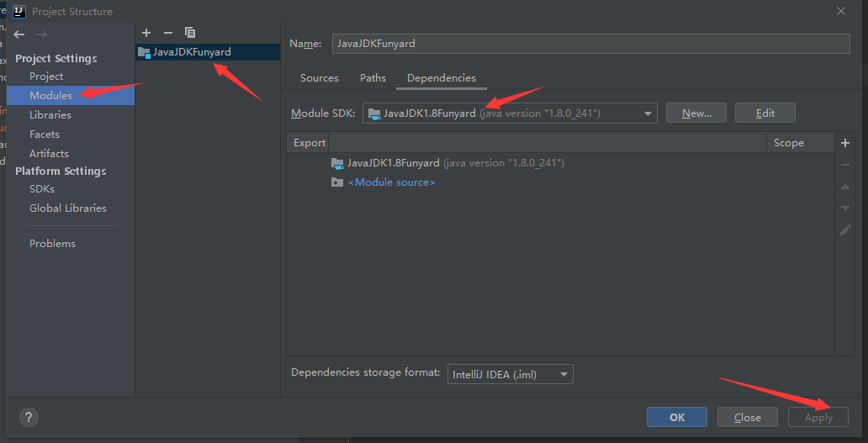This screenshot has width=868, height=443.
Task: Select the JavaJDKFunyard module
Action: (x=208, y=52)
